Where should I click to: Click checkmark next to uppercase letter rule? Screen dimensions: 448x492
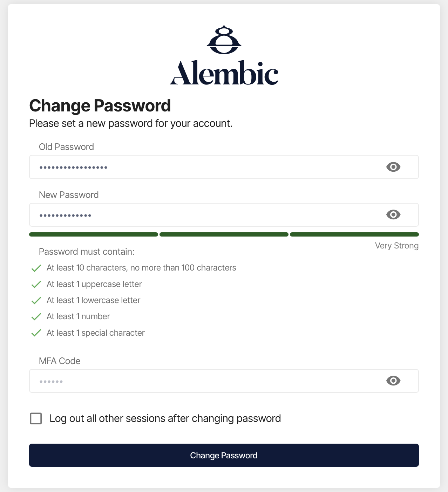36,285
